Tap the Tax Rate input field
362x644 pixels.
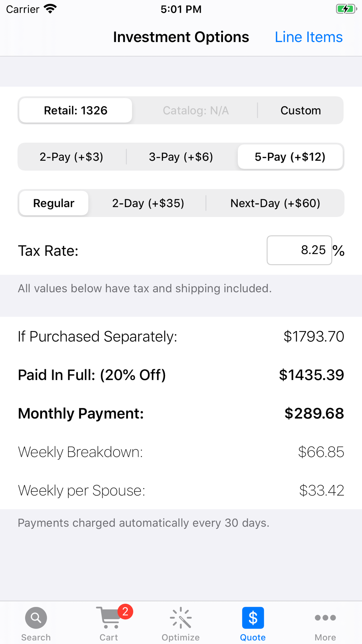click(x=299, y=250)
